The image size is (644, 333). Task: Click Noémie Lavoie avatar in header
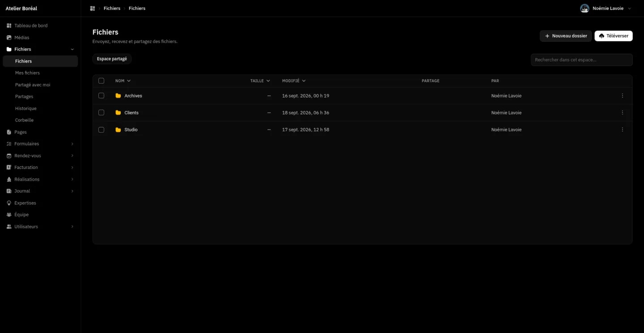point(585,8)
